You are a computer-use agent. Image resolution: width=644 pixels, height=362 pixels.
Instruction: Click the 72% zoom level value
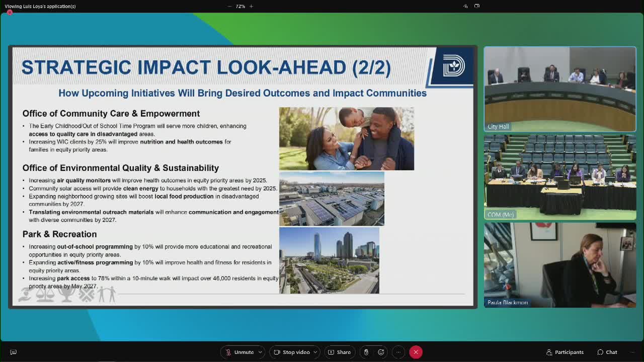coord(240,6)
